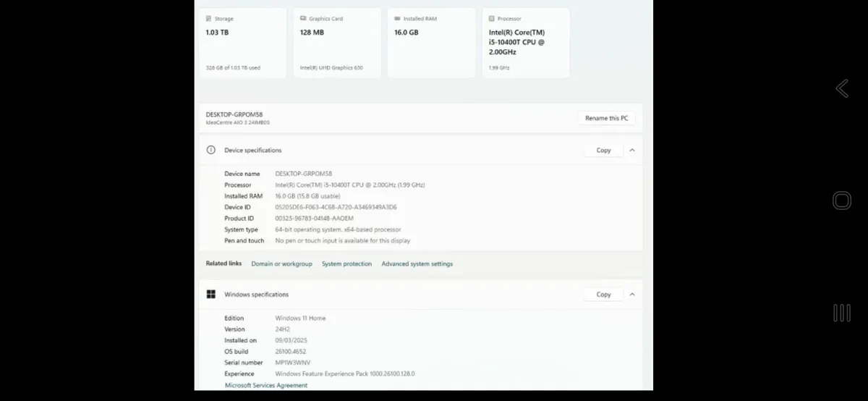Open Microsoft Services Agreement link
868x401 pixels.
point(265,385)
